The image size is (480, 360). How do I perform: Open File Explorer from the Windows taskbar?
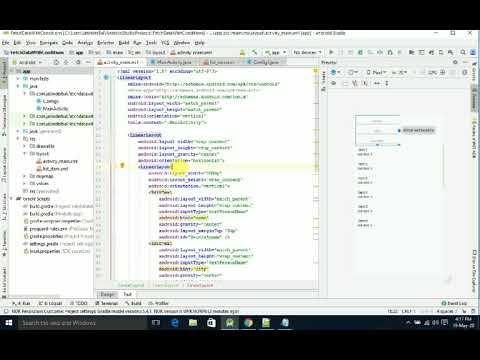point(193,323)
